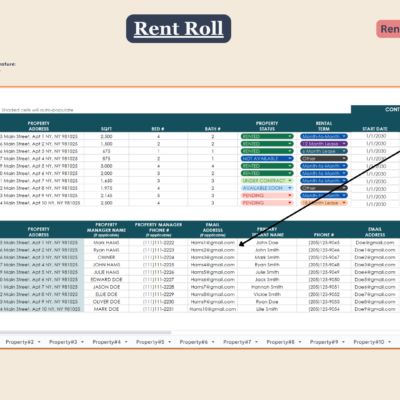This screenshot has width=400, height=400.
Task: Switch to the Property#10 sheet tab
Action: tap(369, 342)
